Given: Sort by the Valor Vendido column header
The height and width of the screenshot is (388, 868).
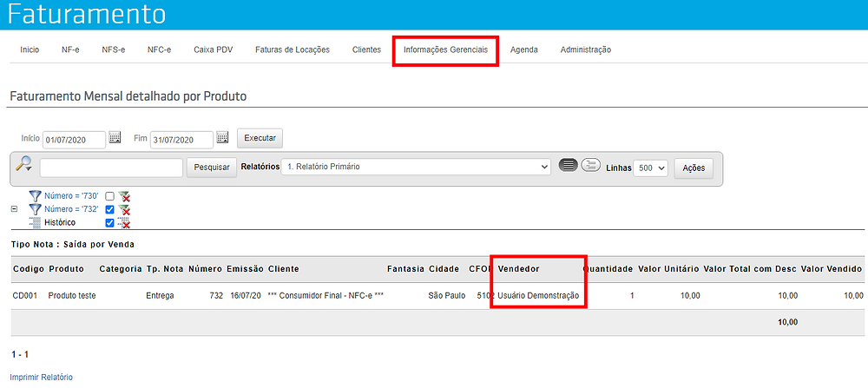Looking at the screenshot, I should click(x=832, y=268).
